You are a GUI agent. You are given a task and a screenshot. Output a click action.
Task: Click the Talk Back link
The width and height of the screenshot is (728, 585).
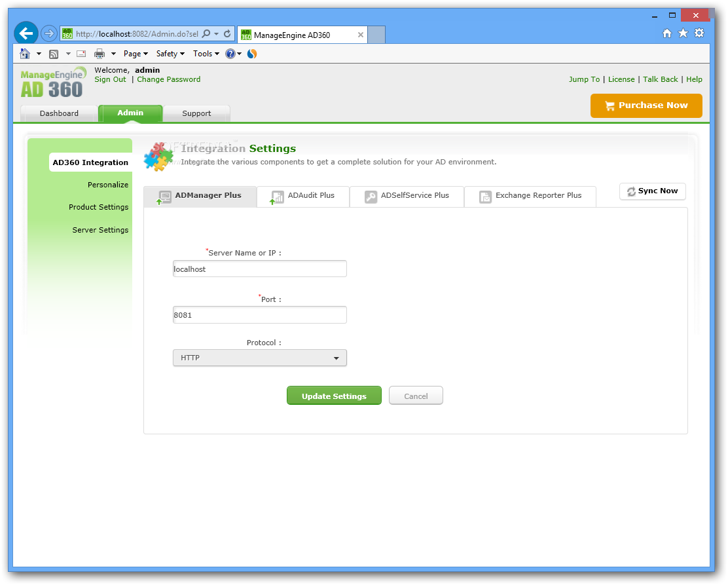(x=660, y=79)
